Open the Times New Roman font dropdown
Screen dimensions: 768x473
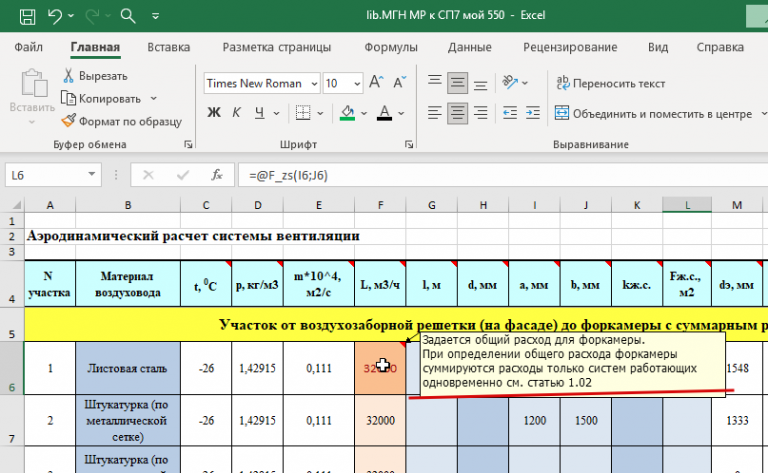(313, 84)
